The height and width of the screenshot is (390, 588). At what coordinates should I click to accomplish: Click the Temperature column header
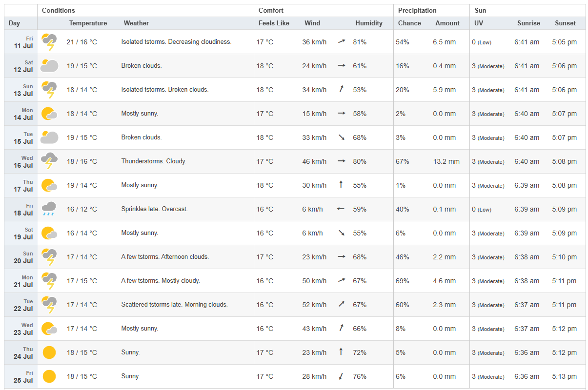88,23
